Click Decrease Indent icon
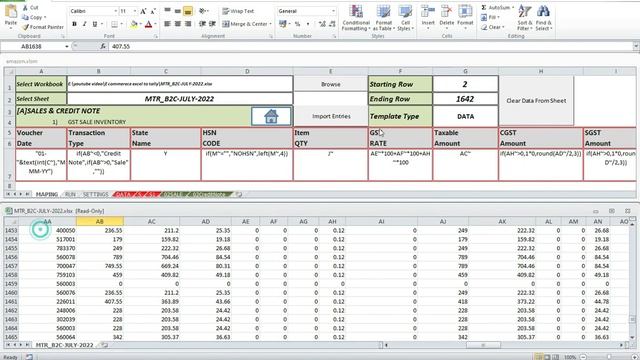 202,24
